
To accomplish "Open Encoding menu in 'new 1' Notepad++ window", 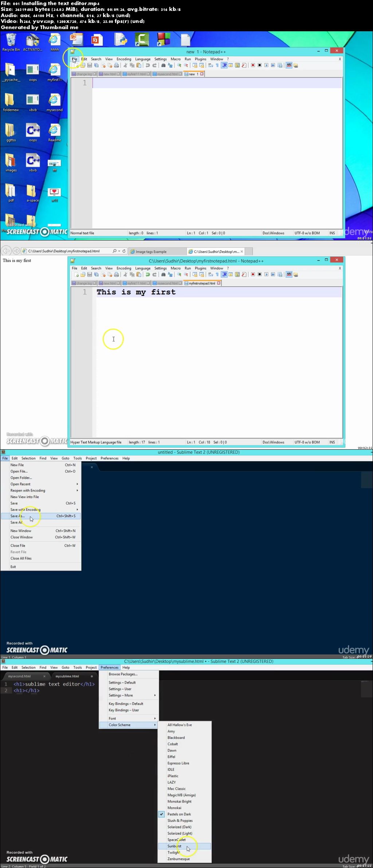I will tap(124, 59).
